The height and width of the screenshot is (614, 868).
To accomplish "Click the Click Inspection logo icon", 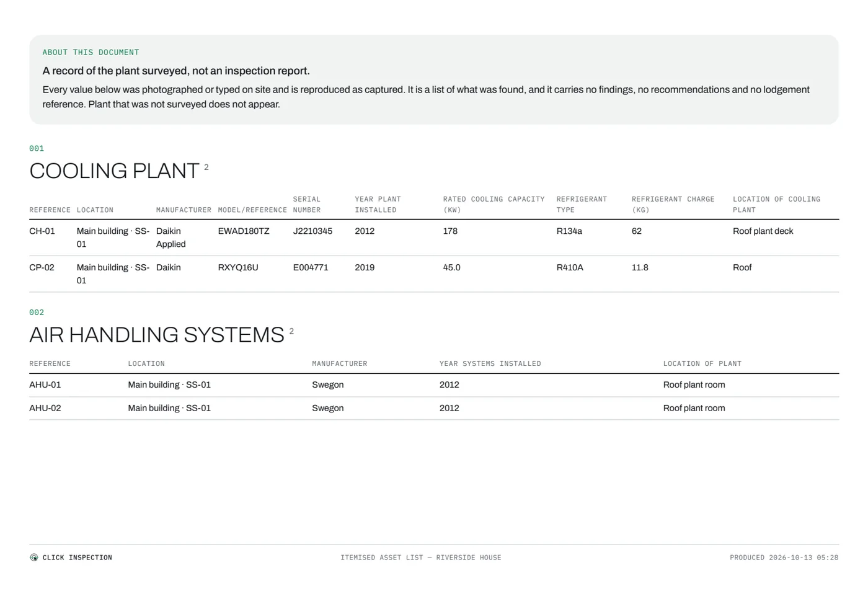I will point(34,558).
